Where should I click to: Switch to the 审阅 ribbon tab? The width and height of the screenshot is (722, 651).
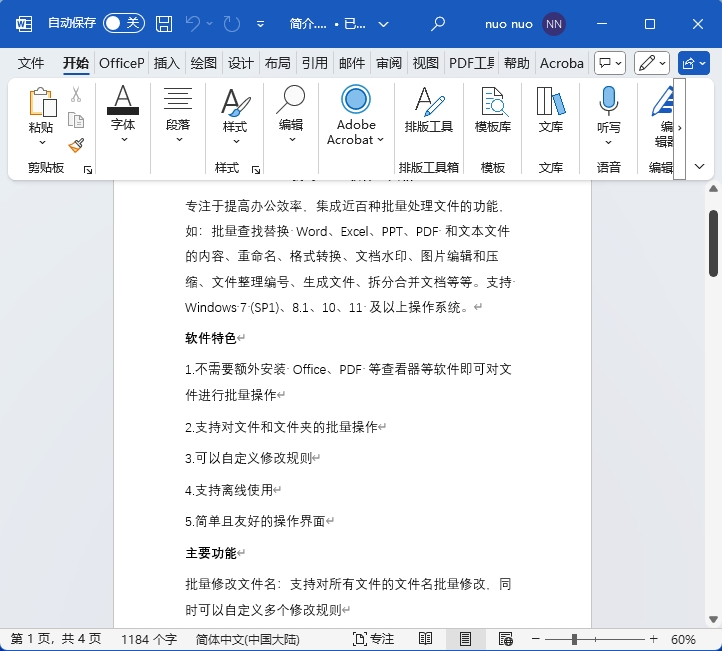389,63
